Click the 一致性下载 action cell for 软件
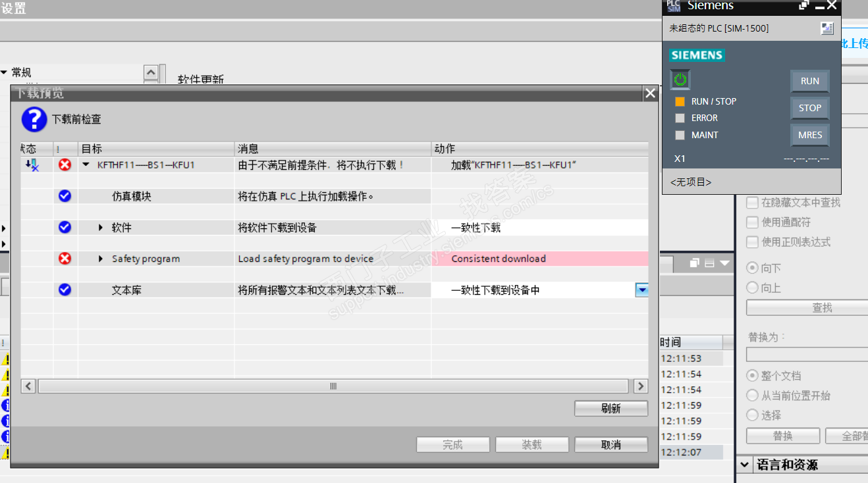The height and width of the screenshot is (483, 868). pos(540,228)
